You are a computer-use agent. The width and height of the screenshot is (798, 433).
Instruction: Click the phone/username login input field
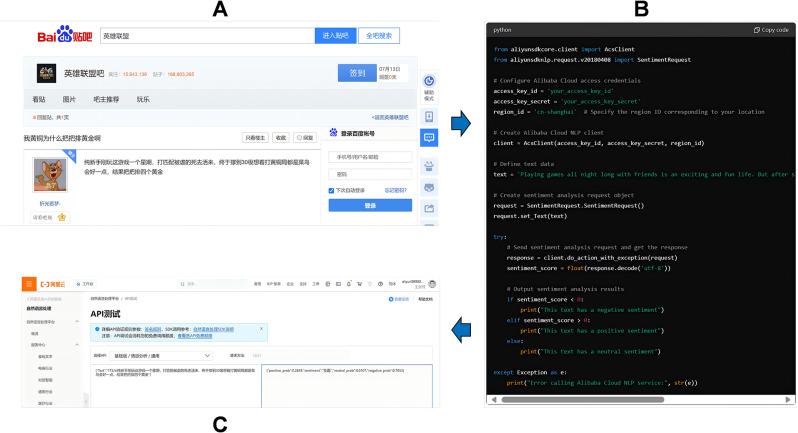point(370,157)
